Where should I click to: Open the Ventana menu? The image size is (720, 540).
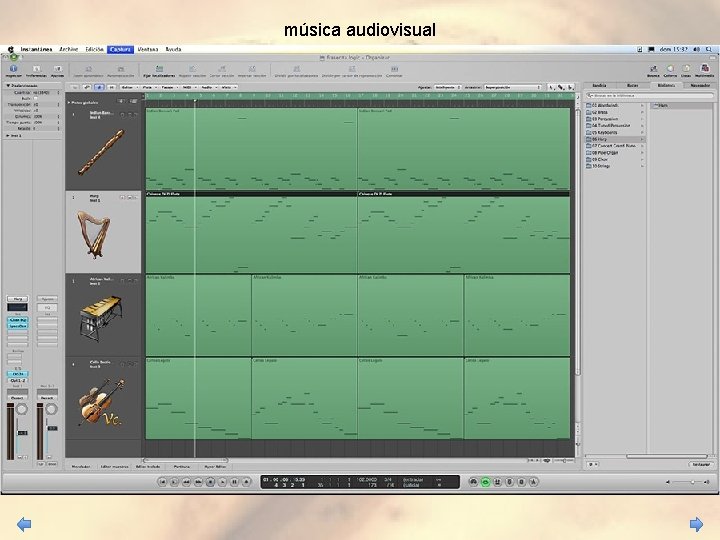148,49
